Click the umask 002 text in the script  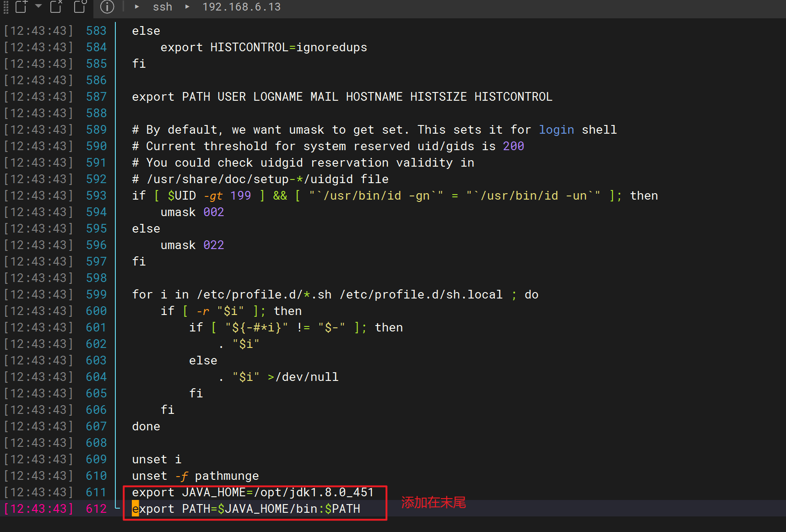click(x=192, y=212)
